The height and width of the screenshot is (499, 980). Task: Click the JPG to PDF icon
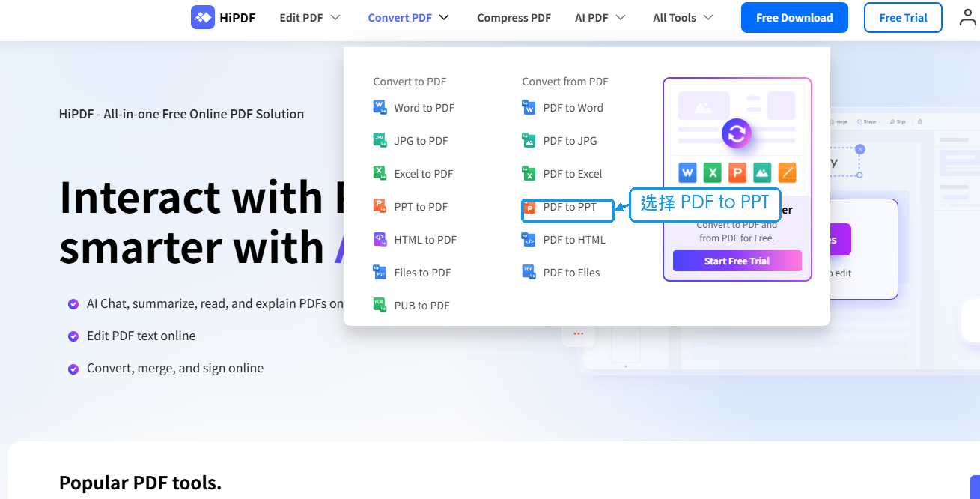click(x=380, y=140)
